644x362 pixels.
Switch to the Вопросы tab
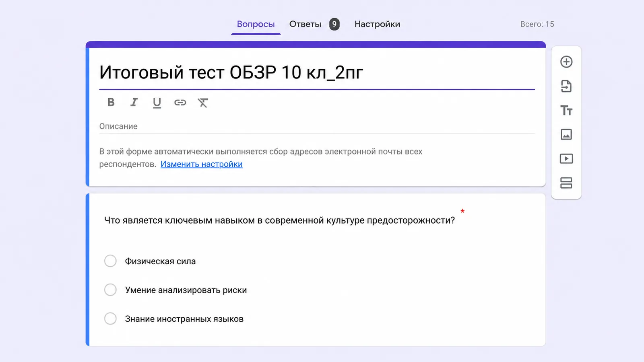[256, 24]
